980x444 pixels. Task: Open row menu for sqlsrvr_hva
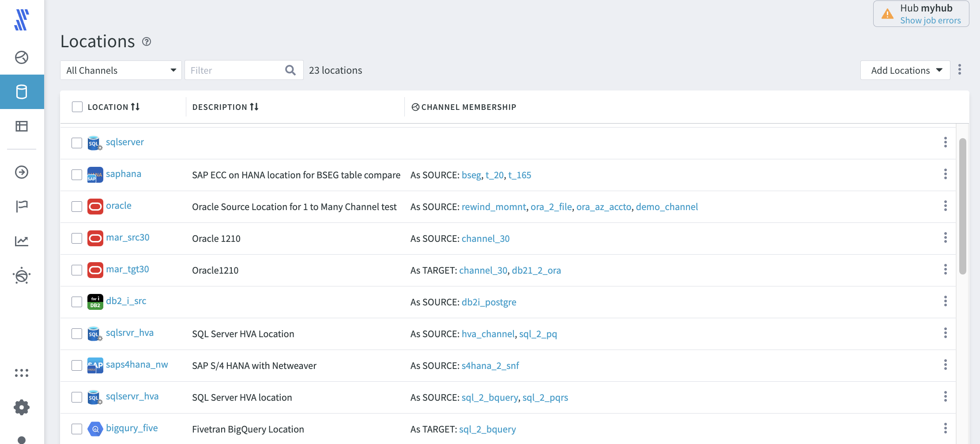946,333
